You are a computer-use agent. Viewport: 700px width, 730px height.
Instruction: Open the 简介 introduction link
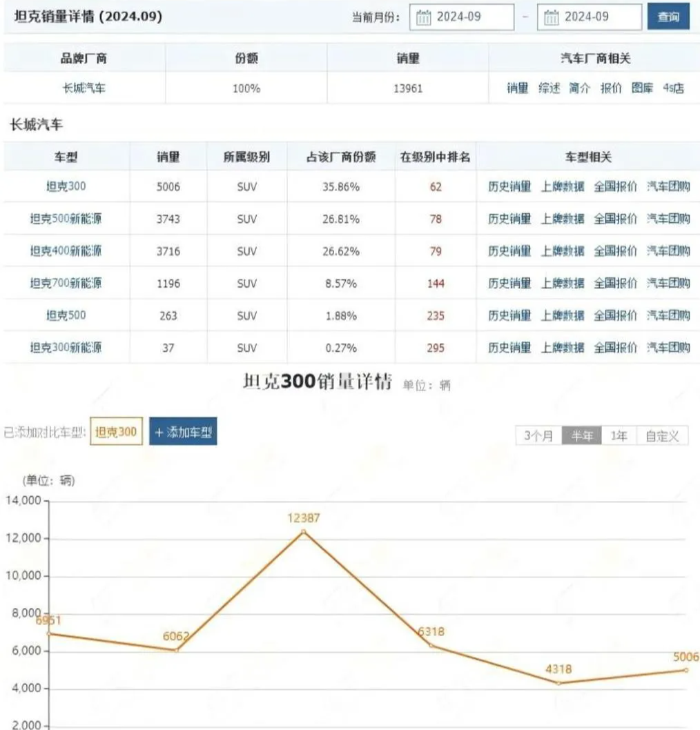[579, 88]
